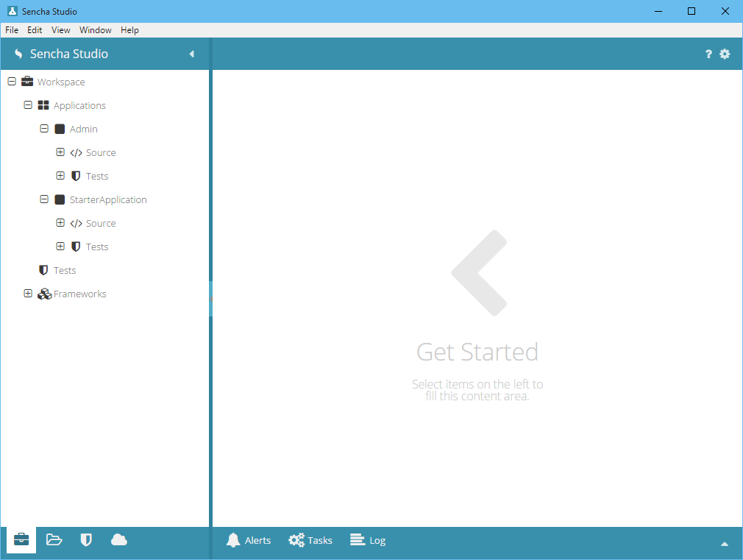Click the code icon of Admin Source
The width and height of the screenshot is (743, 560).
pos(76,152)
